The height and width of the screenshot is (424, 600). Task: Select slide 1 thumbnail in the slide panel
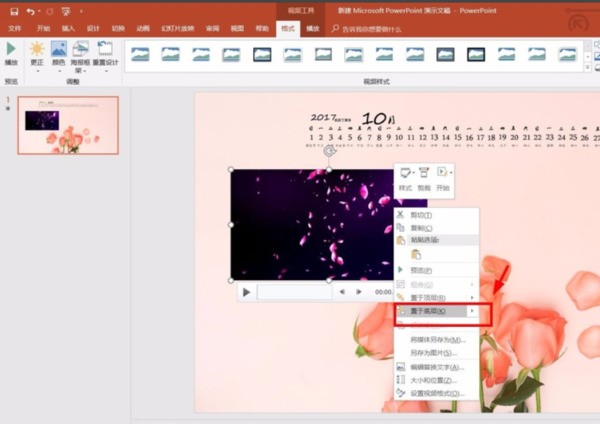[68, 125]
